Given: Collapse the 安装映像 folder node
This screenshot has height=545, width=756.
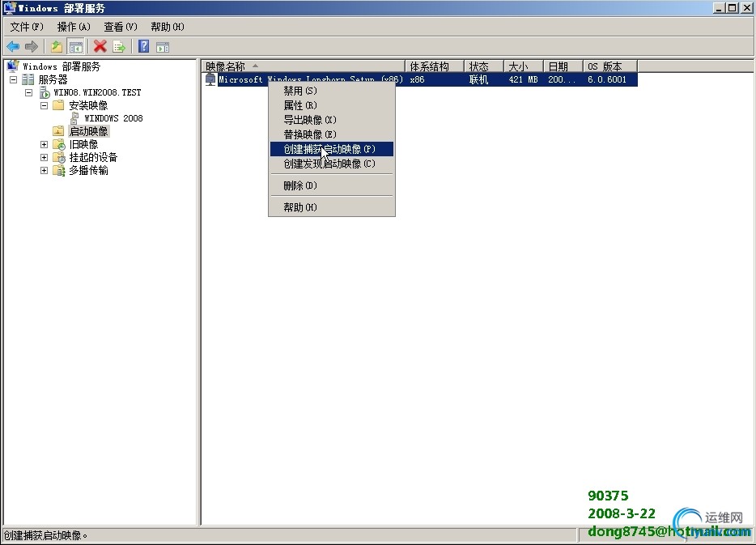Looking at the screenshot, I should (x=45, y=105).
